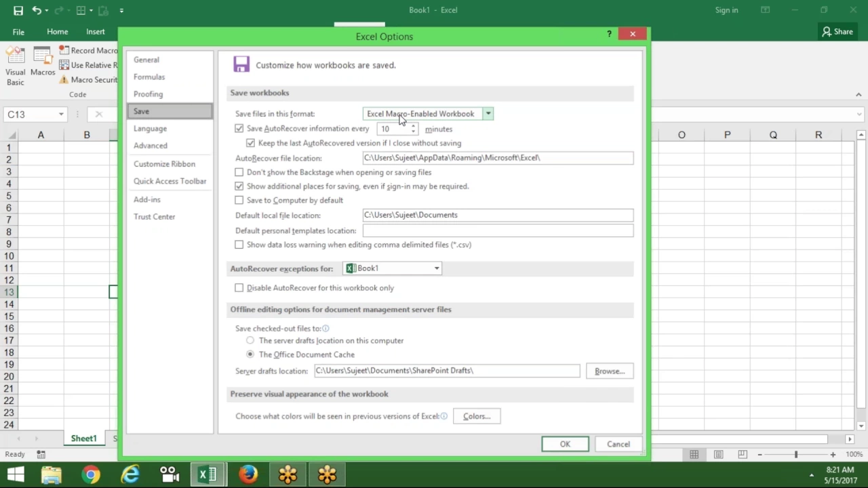
Task: Increase the AutoRecover minutes spinner
Action: pos(413,126)
